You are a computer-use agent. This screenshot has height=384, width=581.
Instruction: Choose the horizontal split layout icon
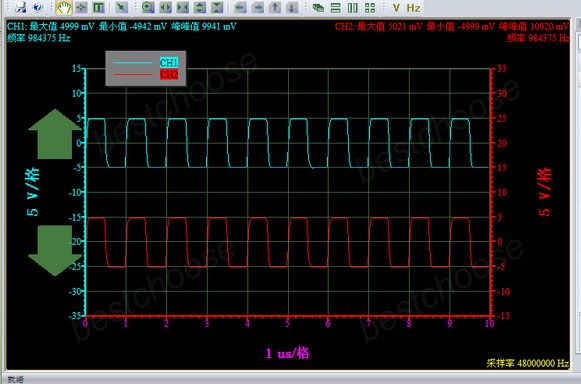pyautogui.click(x=336, y=7)
